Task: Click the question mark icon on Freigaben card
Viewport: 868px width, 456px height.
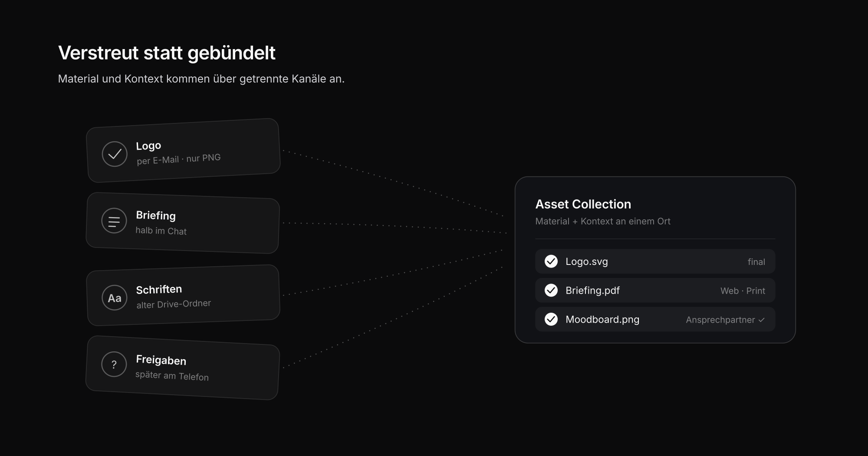Action: point(114,364)
